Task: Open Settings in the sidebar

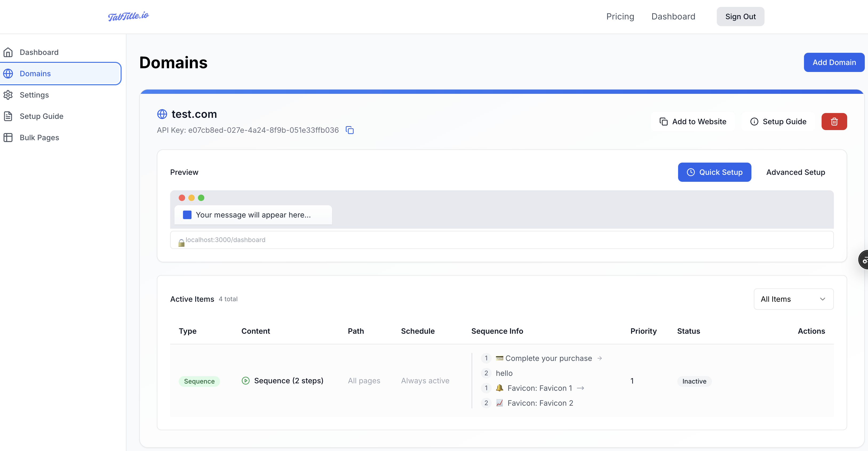Action: tap(61, 95)
